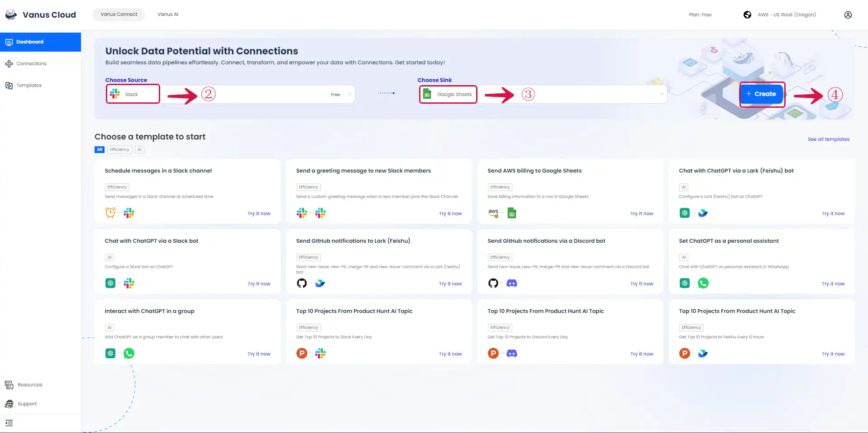This screenshot has height=433, width=868.
Task: Click the Choose Source input field
Action: [x=230, y=94]
